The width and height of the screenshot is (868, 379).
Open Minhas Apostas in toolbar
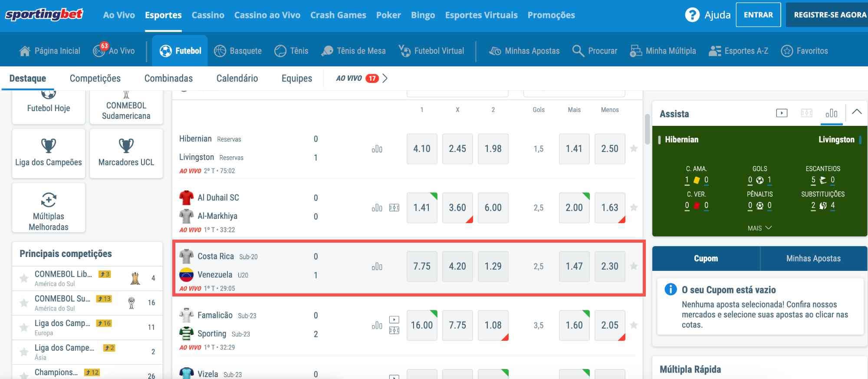point(524,51)
